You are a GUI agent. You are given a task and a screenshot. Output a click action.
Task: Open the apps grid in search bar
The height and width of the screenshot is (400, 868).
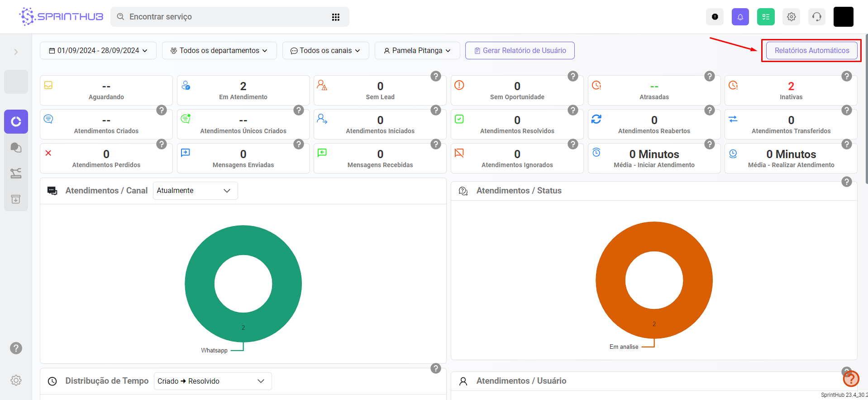(335, 17)
